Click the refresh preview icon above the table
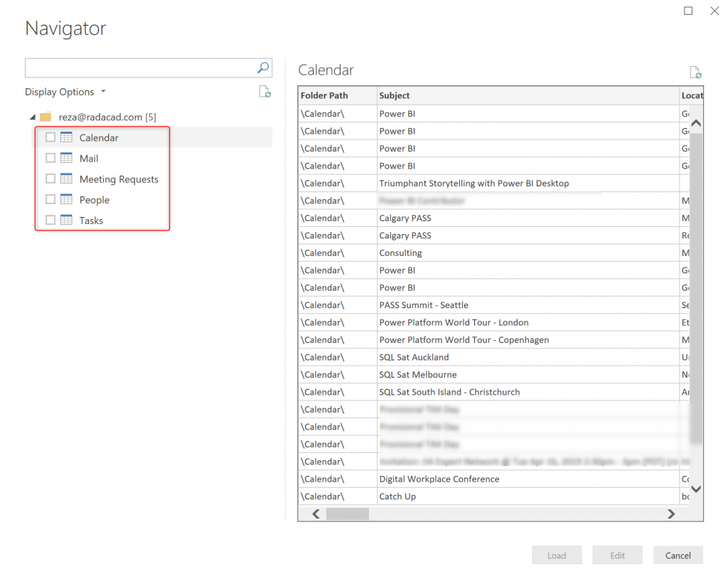 [x=695, y=73]
